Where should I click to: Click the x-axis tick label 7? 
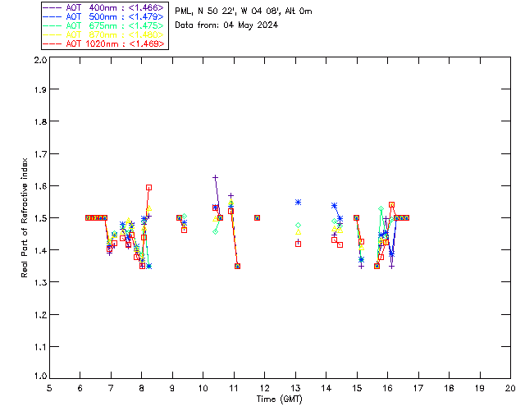[111, 388]
